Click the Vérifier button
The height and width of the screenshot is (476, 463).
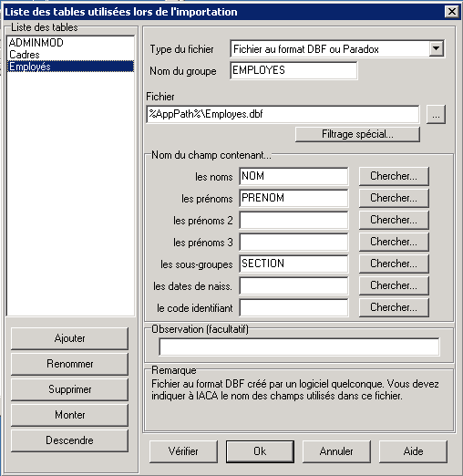point(183,451)
